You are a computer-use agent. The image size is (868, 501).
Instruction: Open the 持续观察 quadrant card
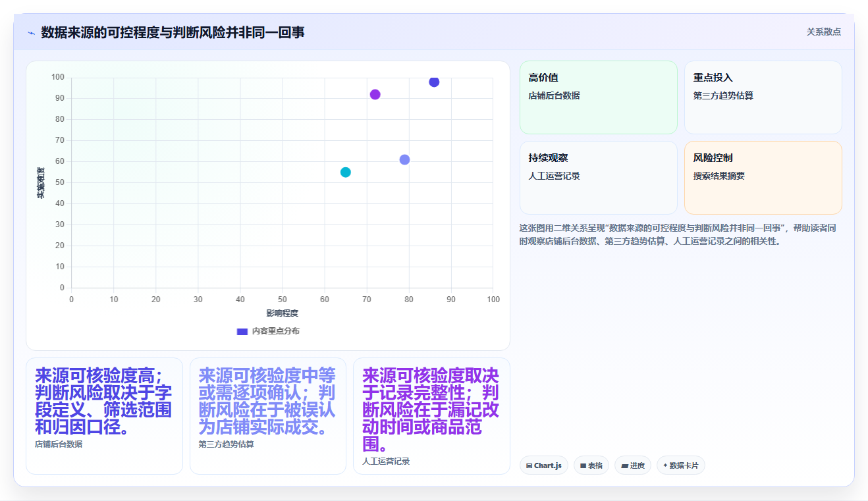(x=599, y=178)
